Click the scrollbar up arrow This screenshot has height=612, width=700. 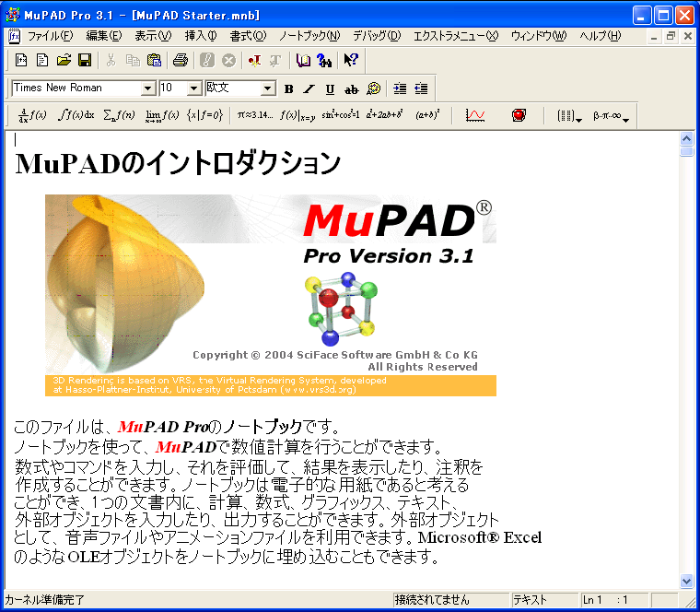click(x=686, y=139)
